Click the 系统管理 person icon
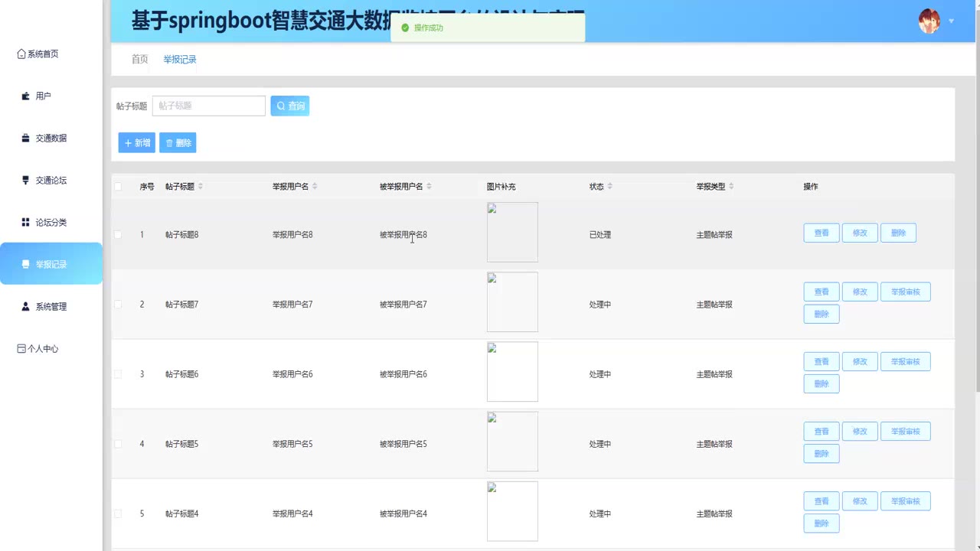Viewport: 980px width, 551px height. point(26,307)
